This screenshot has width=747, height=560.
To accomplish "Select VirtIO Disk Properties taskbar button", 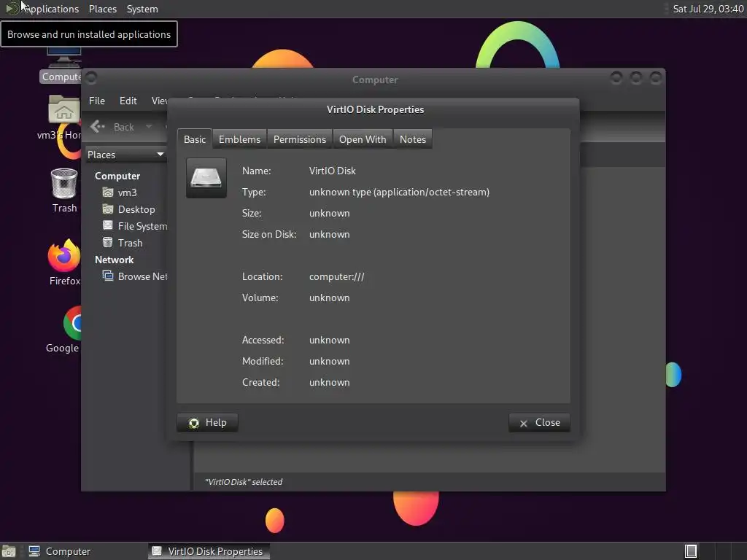I will click(x=208, y=551).
